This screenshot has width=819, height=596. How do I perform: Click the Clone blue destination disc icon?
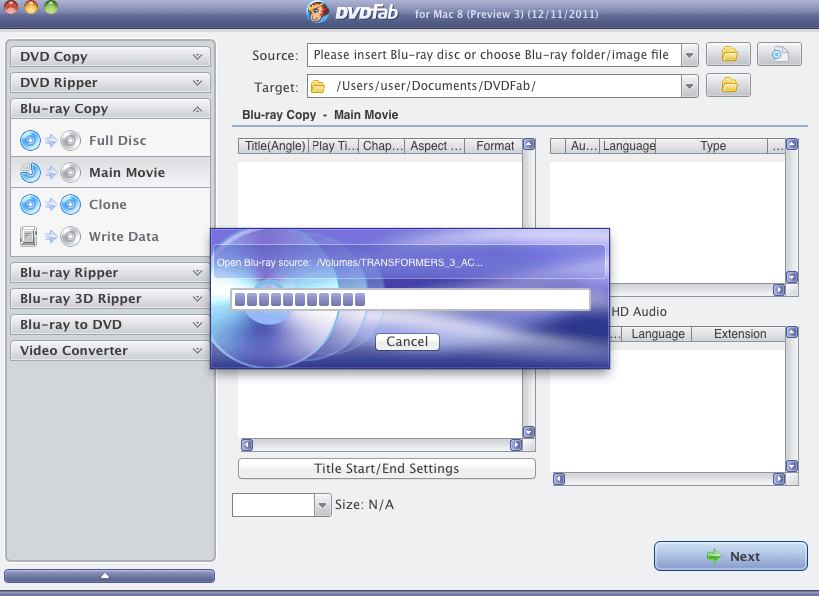[70, 204]
